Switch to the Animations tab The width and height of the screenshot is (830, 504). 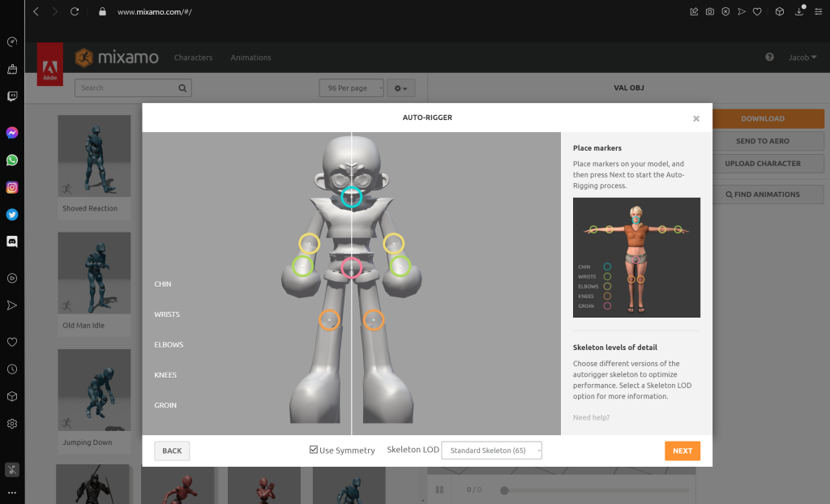click(x=250, y=58)
